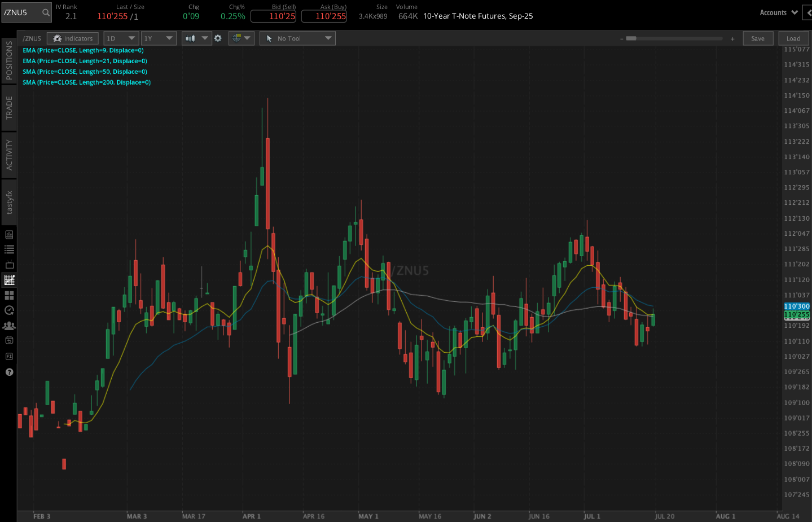
Task: Click the FI icon in the left sidebar
Action: [x=8, y=356]
